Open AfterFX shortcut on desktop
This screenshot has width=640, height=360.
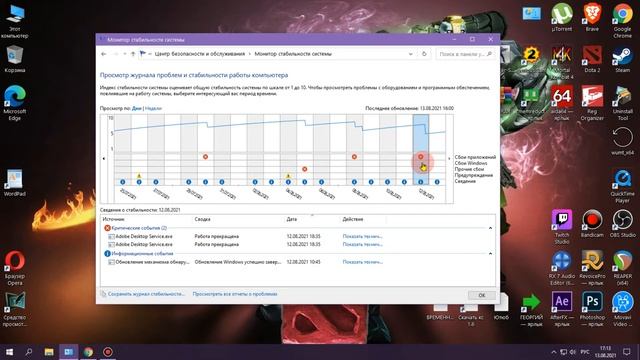[x=562, y=309]
